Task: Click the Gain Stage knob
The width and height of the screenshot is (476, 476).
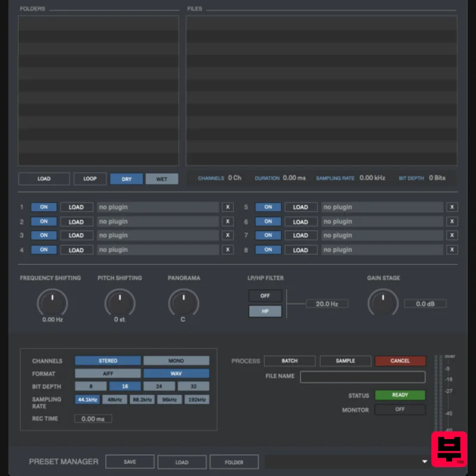Action: (383, 303)
